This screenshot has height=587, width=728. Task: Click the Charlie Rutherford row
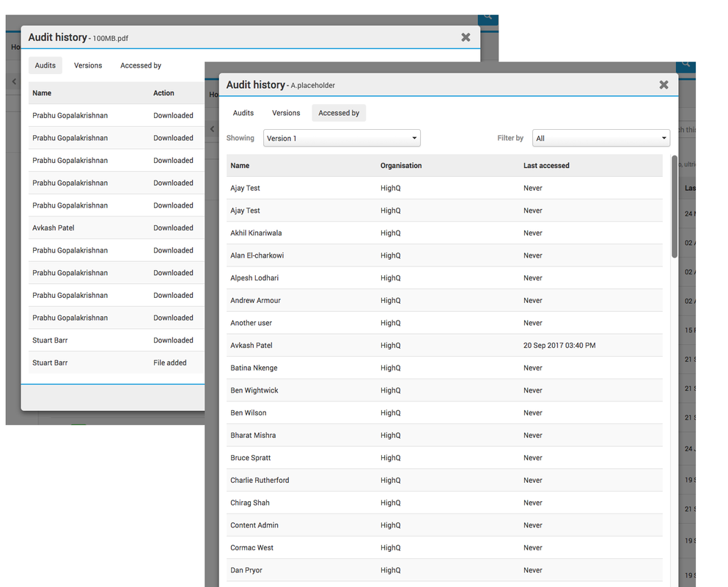pyautogui.click(x=444, y=481)
